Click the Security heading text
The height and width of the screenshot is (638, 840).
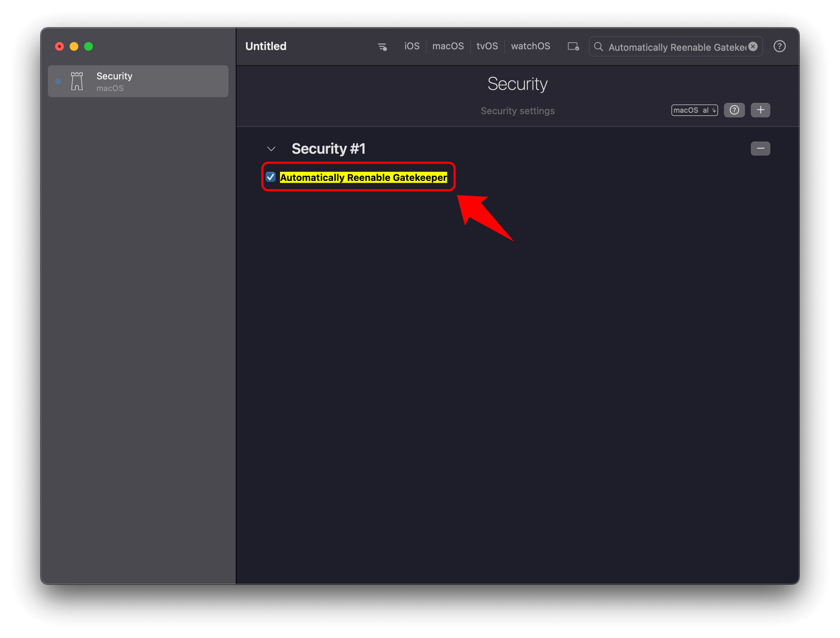518,84
